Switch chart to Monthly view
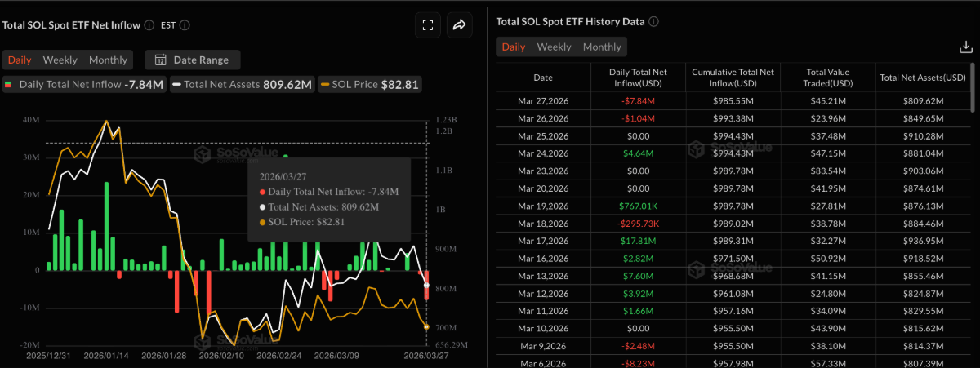This screenshot has height=368, width=980. tap(108, 60)
